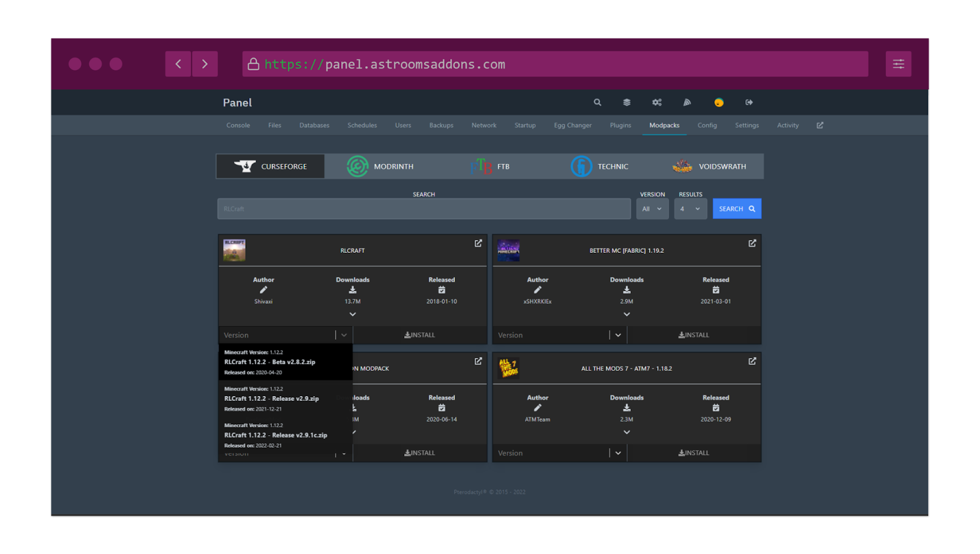Image resolution: width=980 pixels, height=554 pixels.
Task: Switch to the Plugins tab
Action: coord(620,125)
